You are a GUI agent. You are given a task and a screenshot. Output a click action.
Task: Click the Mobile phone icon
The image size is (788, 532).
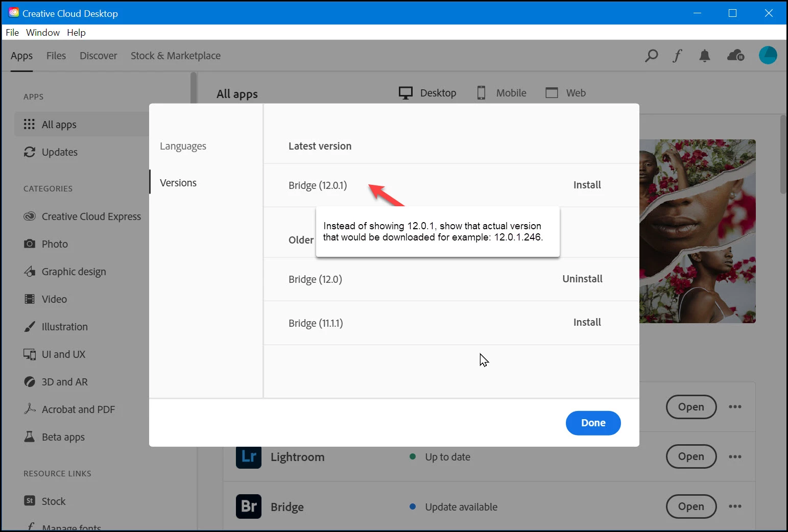481,93
